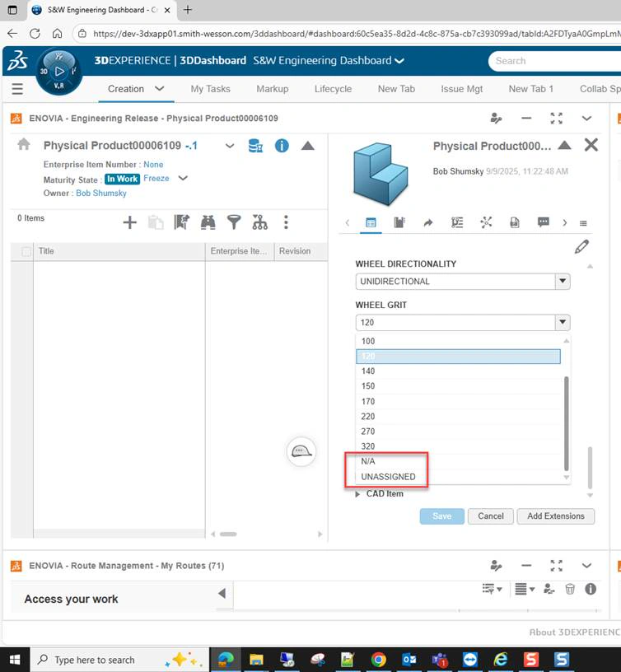This screenshot has width=621, height=672.
Task: Switch to the Markup tab
Action: click(x=272, y=89)
